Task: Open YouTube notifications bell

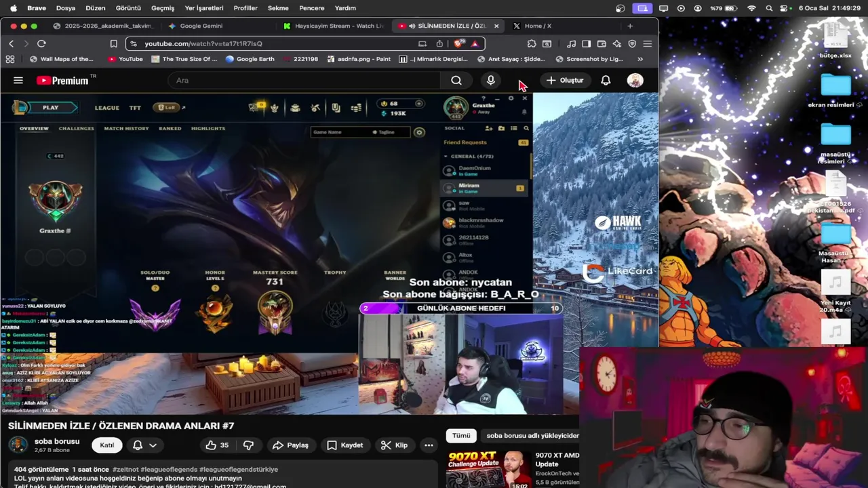Action: 606,80
